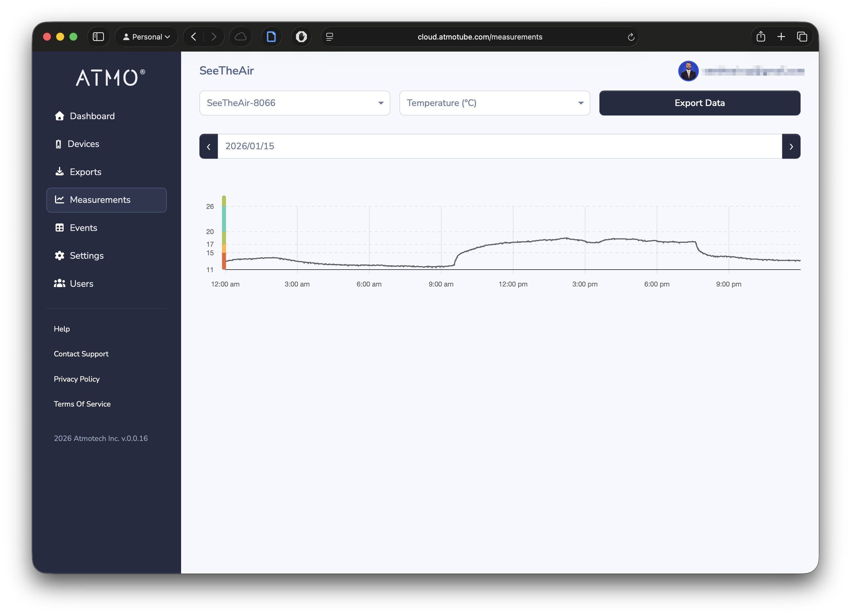Expand the Personal profile dropdown
This screenshot has width=851, height=616.
146,37
